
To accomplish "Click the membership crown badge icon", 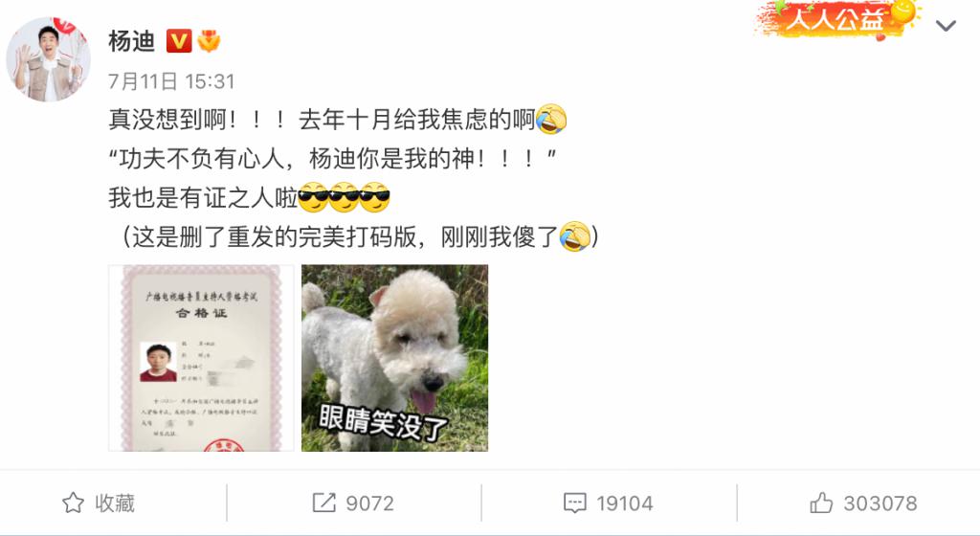I will point(209,42).
